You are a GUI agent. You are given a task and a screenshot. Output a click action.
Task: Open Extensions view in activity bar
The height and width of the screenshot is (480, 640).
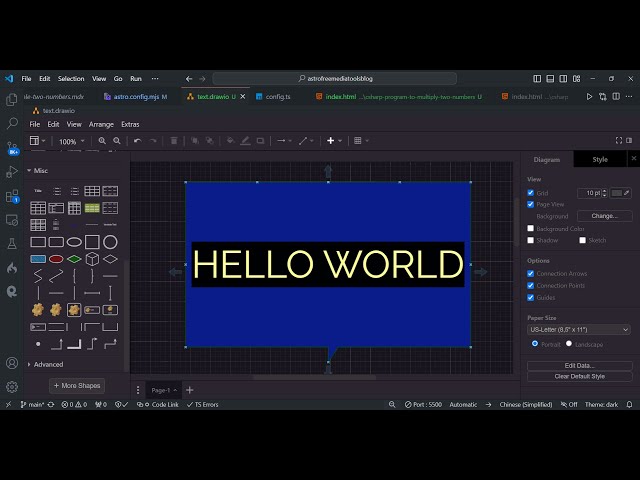point(12,196)
